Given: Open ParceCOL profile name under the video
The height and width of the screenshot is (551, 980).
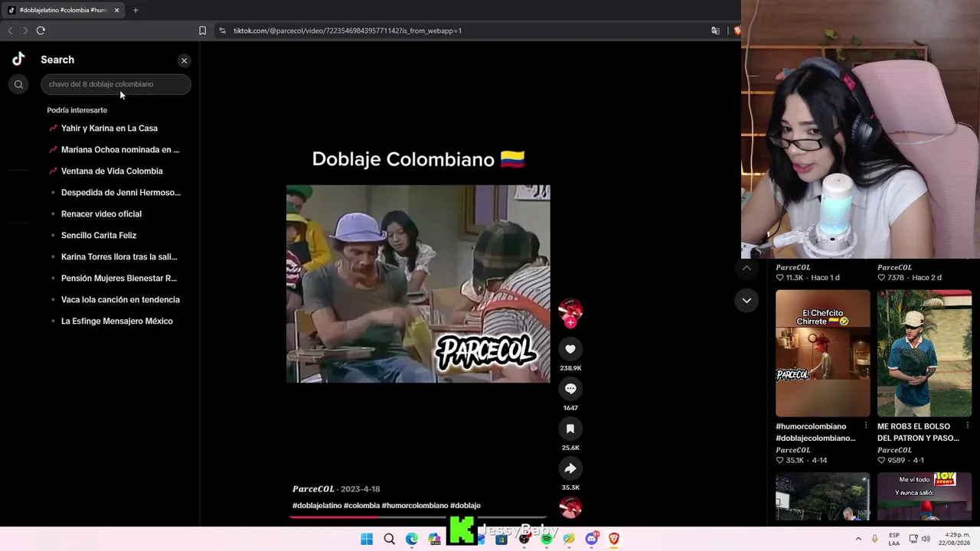Looking at the screenshot, I should pos(313,489).
